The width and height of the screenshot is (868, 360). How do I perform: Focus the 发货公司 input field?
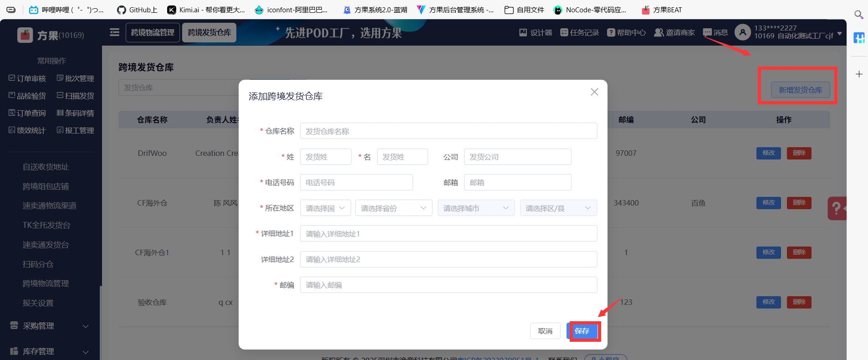(x=518, y=157)
